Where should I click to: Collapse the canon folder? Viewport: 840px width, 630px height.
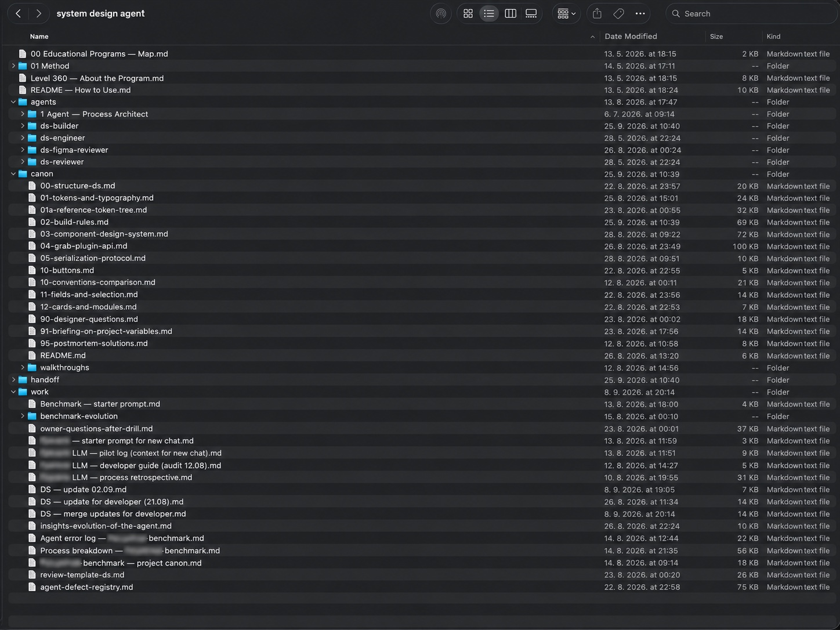[13, 174]
